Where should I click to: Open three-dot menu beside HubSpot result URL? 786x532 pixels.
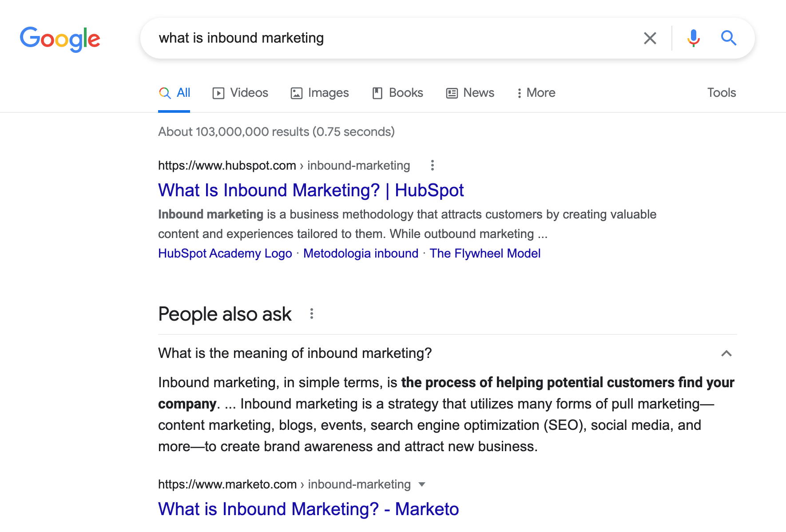(x=432, y=165)
